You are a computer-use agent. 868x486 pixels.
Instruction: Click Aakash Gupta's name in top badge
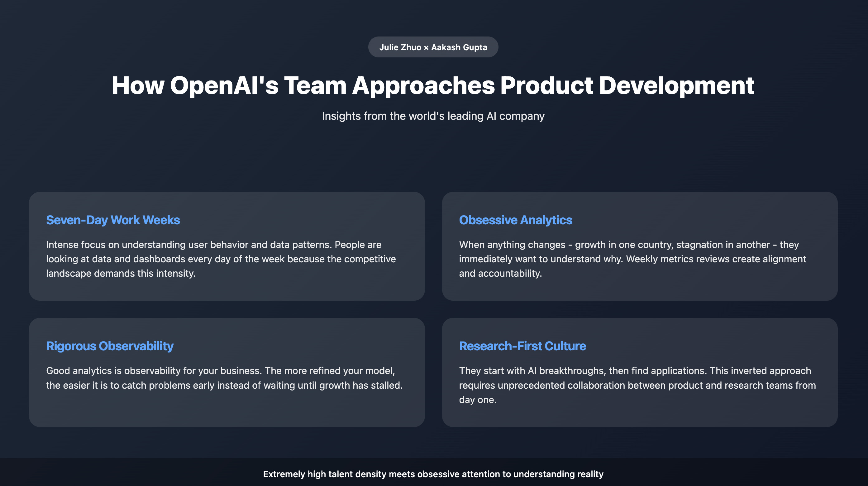(459, 47)
